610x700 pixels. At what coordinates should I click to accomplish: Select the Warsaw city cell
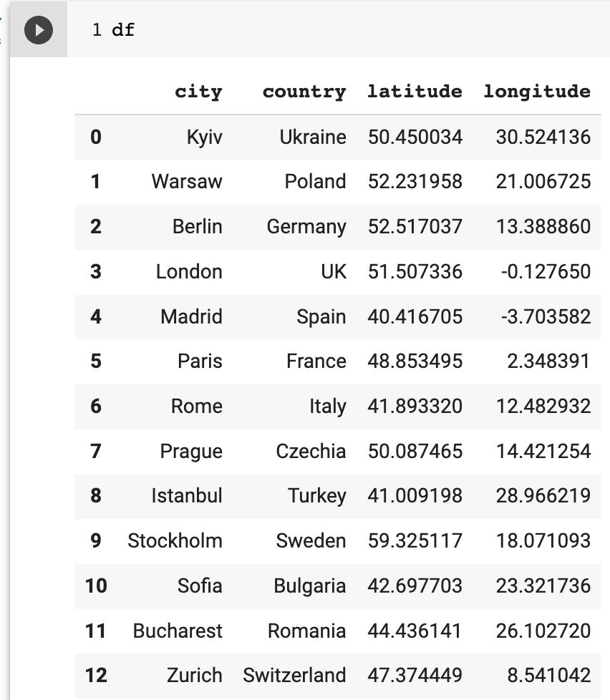pyautogui.click(x=187, y=182)
